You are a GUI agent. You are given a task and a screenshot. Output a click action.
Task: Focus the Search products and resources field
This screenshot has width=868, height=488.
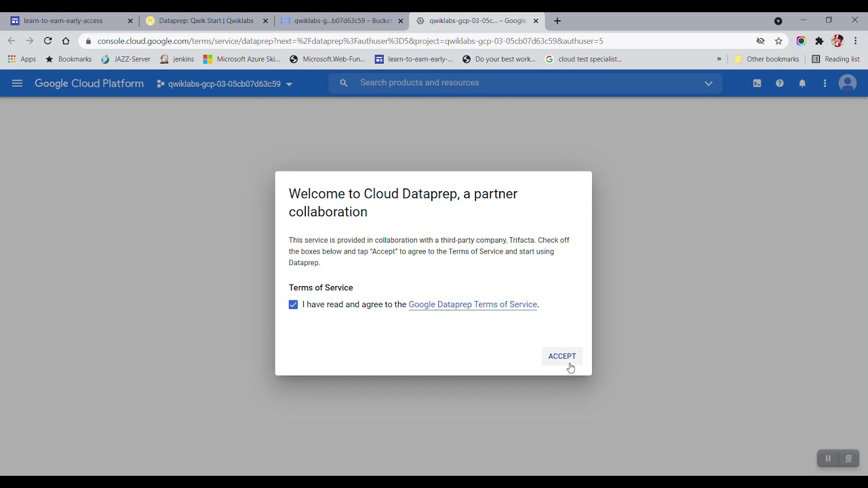526,83
